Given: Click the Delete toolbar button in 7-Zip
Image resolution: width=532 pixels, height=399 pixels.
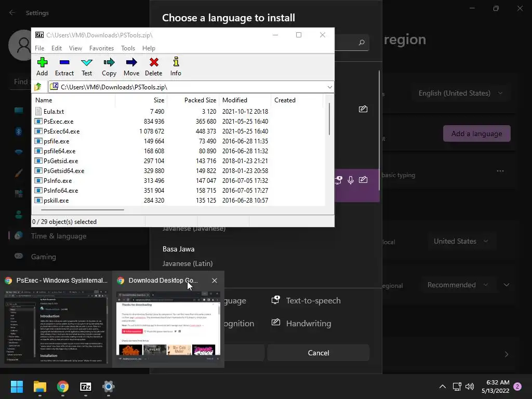Looking at the screenshot, I should (154, 67).
